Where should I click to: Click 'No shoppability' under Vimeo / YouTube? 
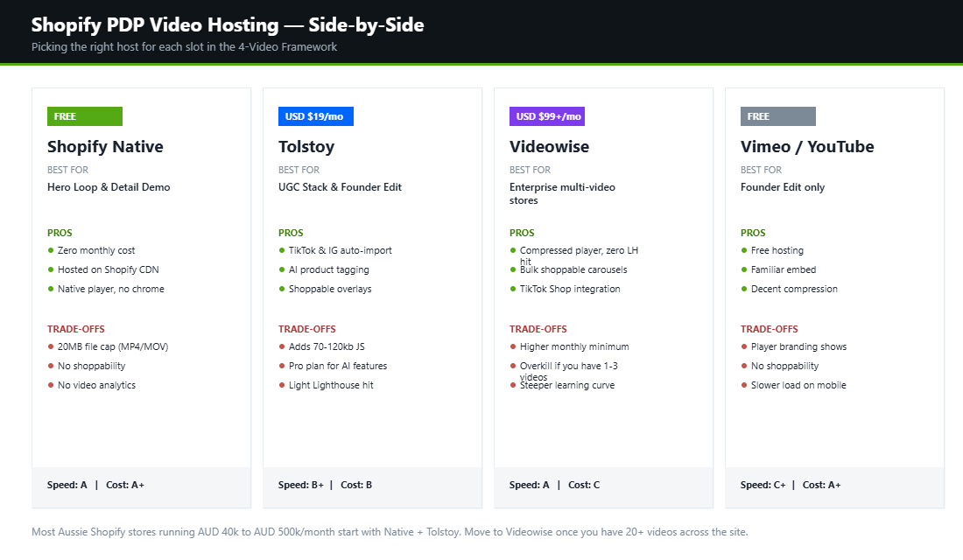784,366
